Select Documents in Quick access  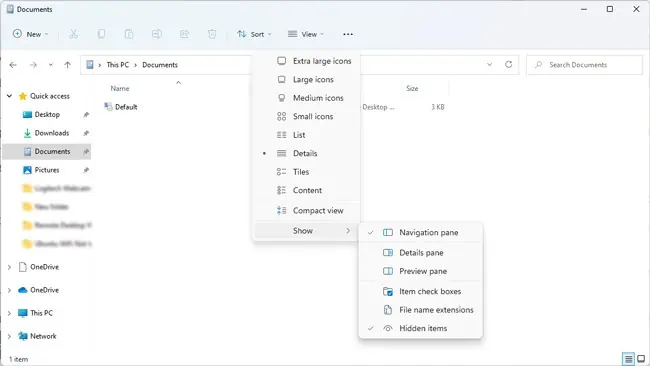tap(47, 152)
